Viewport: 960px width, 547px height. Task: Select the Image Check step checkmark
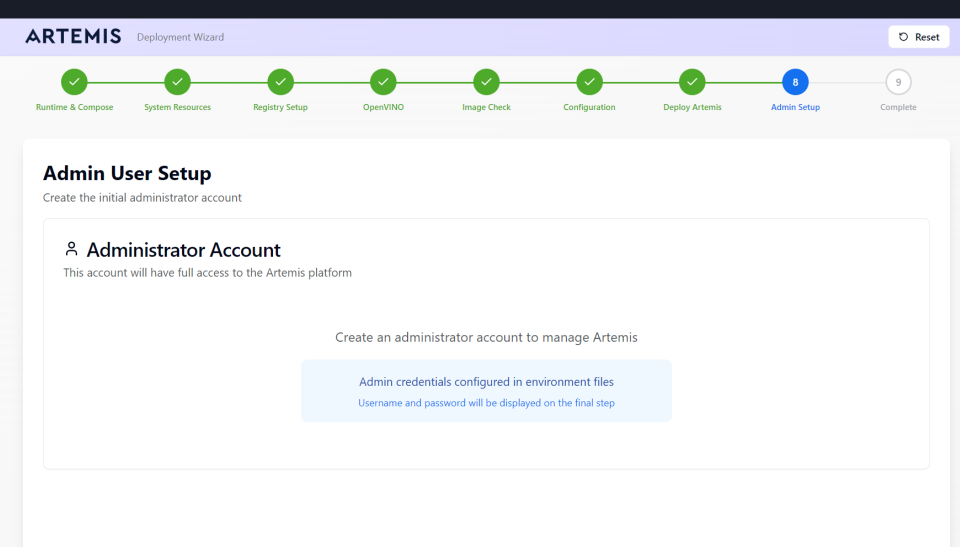tap(486, 82)
